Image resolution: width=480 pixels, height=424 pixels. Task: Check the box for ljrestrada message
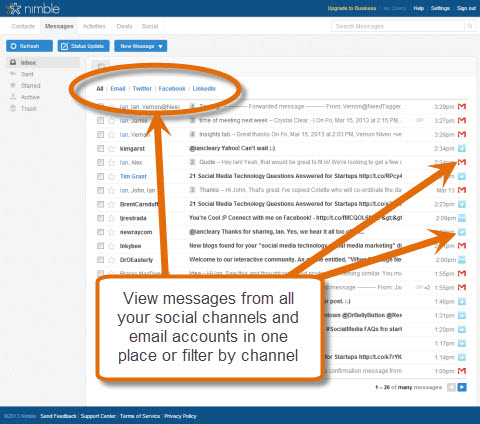click(x=100, y=218)
